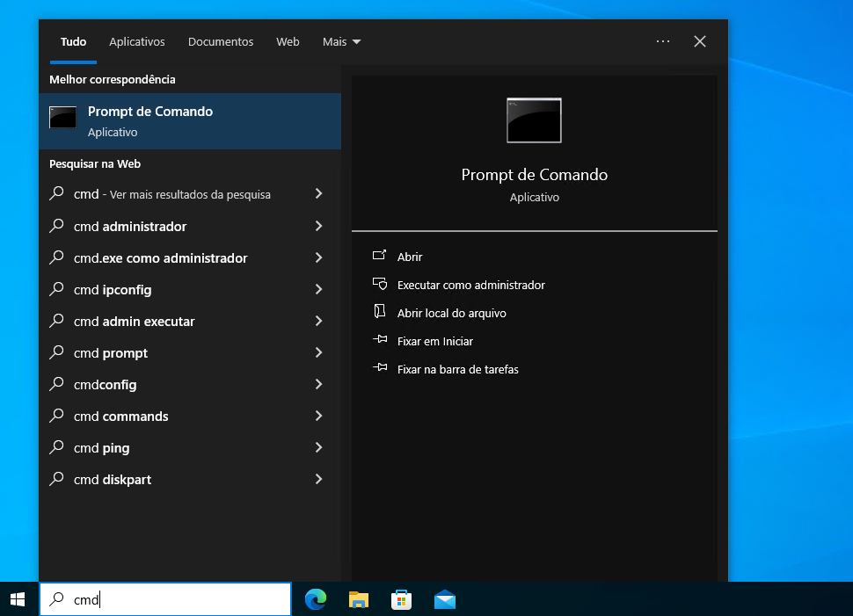Switch to the Documentos tab
The width and height of the screenshot is (853, 616).
[x=221, y=41]
